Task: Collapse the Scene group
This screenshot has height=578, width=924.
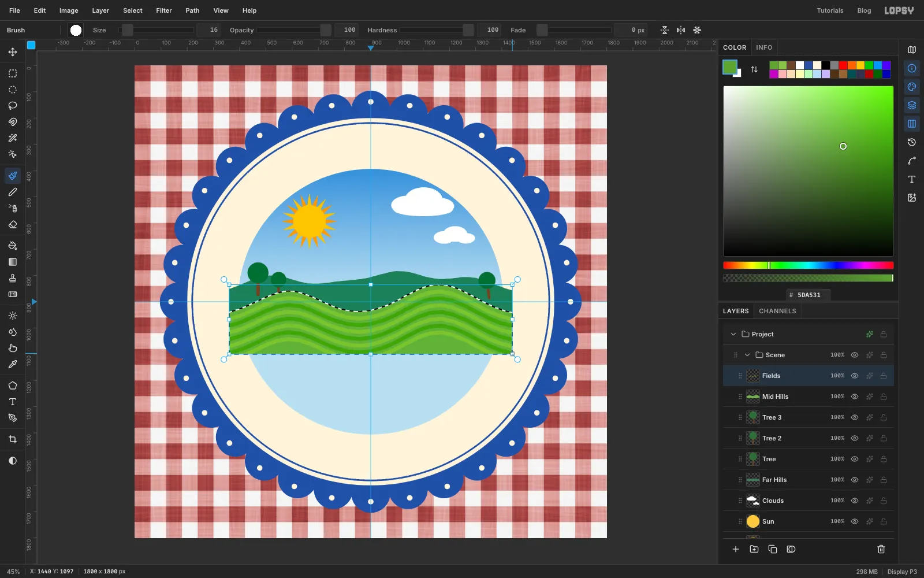Action: tap(747, 355)
